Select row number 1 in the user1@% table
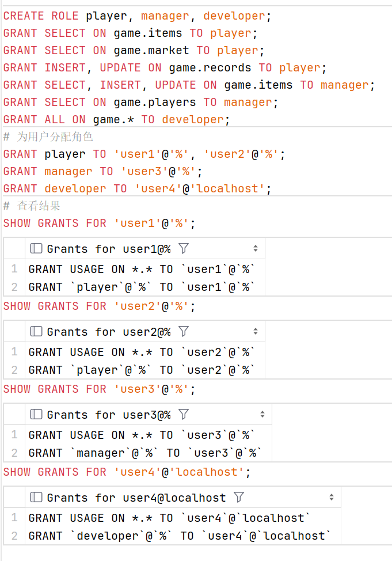Screen dimensions: 392x561 point(14,269)
